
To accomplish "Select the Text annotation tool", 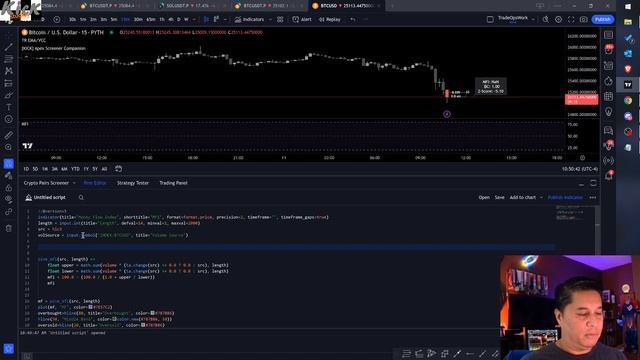I will click(x=9, y=107).
